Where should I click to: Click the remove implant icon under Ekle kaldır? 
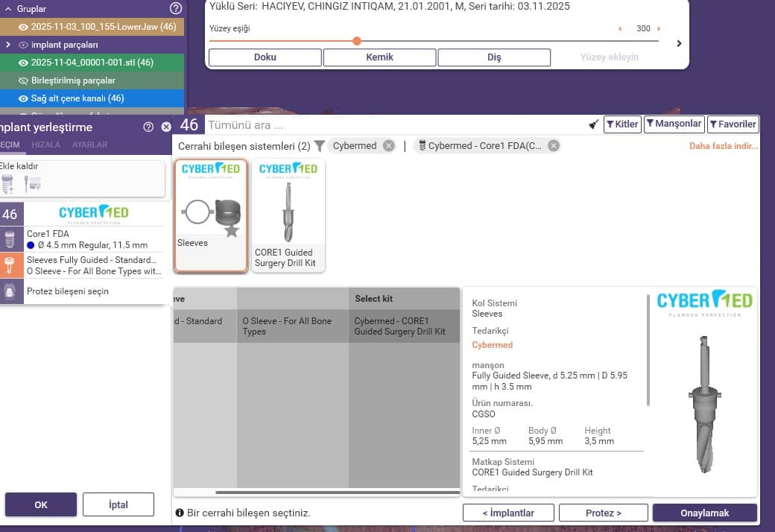[33, 183]
